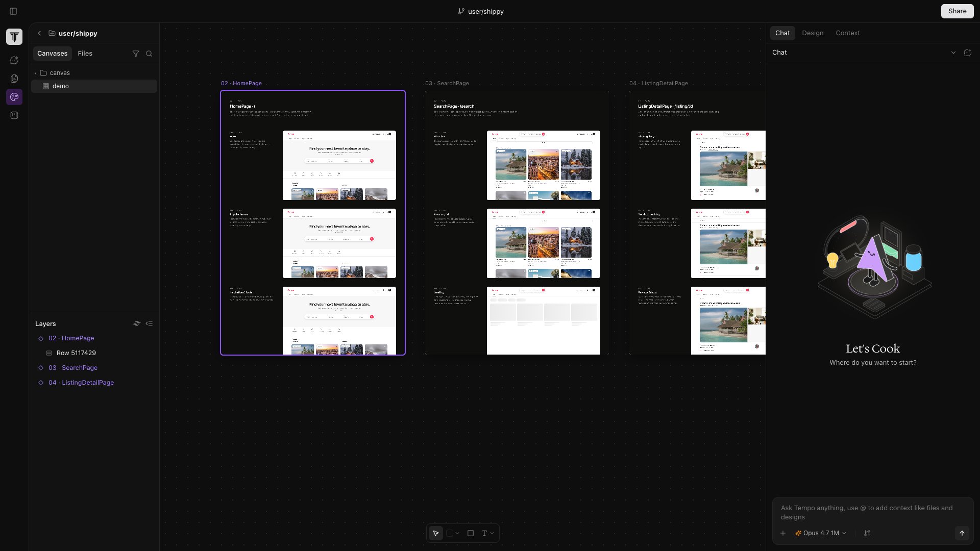
Task: Open the Tempo logo home button
Action: point(14,37)
